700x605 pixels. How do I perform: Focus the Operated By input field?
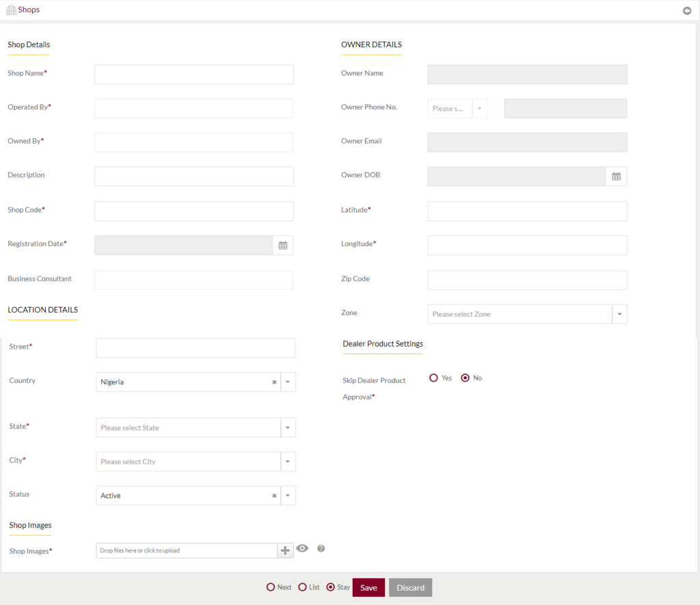point(193,109)
